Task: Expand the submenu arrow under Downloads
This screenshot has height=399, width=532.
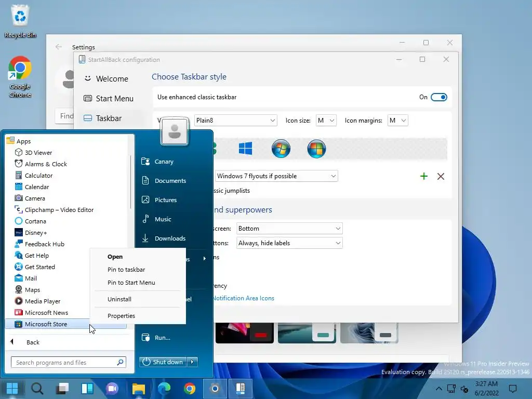Action: point(204,259)
